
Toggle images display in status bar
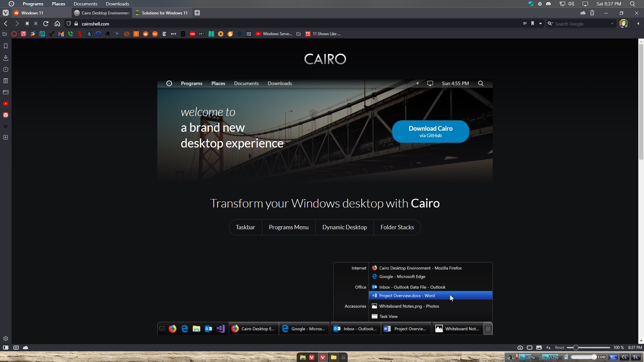(x=539, y=348)
